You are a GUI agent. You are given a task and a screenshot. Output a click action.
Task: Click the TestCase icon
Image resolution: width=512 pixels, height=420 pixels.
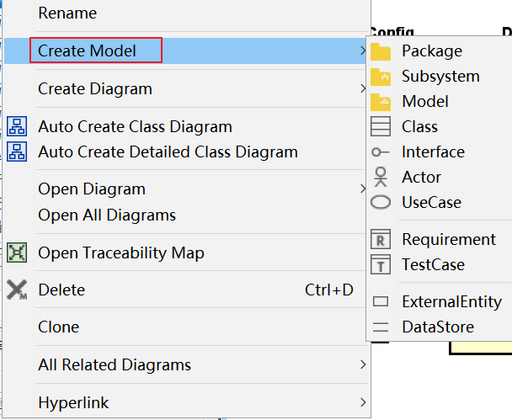[381, 265]
